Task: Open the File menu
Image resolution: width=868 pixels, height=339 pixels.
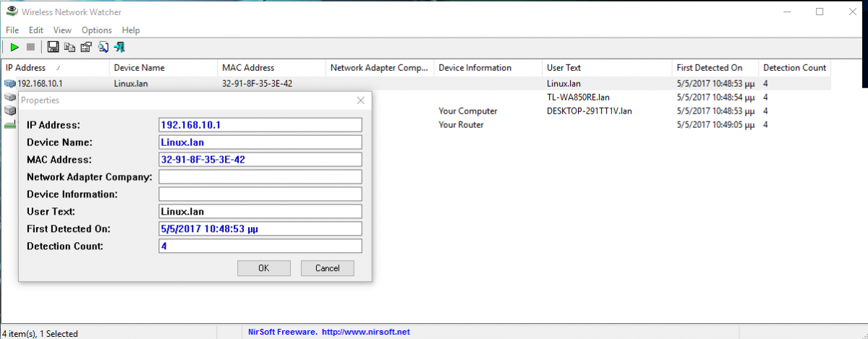Action: point(12,30)
